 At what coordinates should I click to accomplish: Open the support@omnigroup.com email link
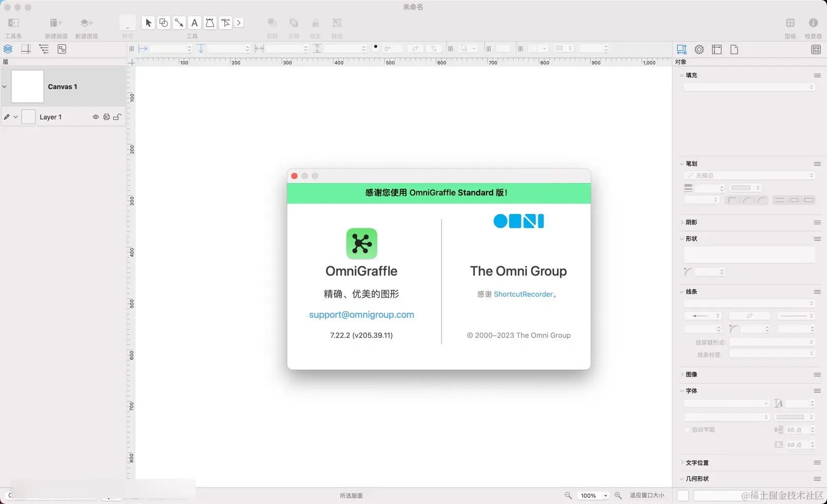point(361,314)
